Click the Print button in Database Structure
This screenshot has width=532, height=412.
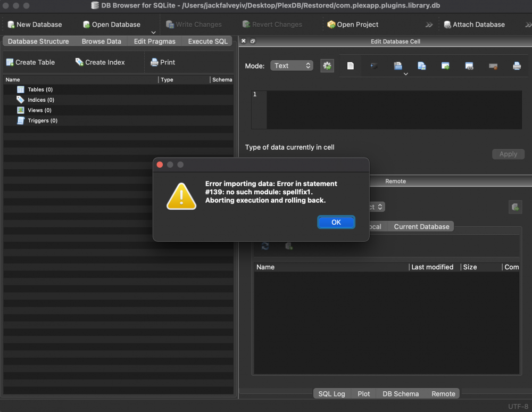163,62
